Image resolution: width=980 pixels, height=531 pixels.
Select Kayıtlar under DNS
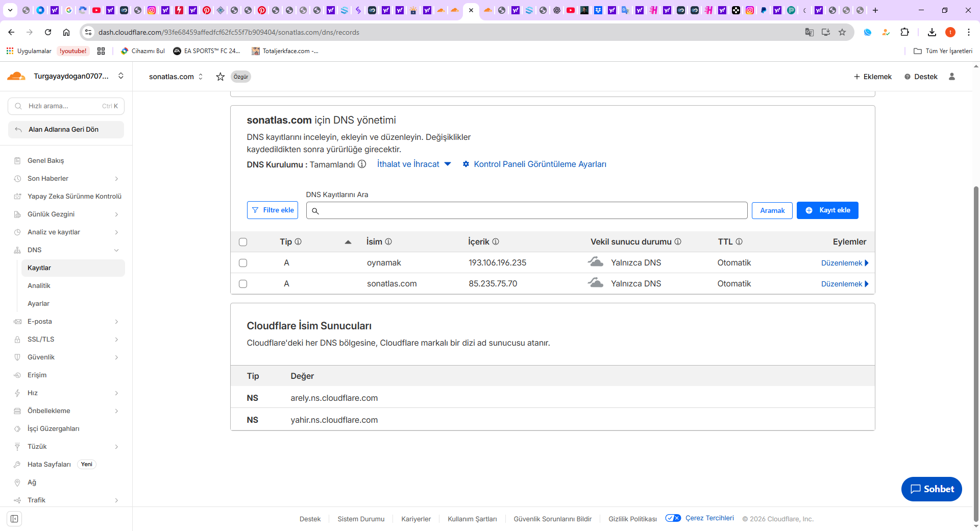coord(73,268)
